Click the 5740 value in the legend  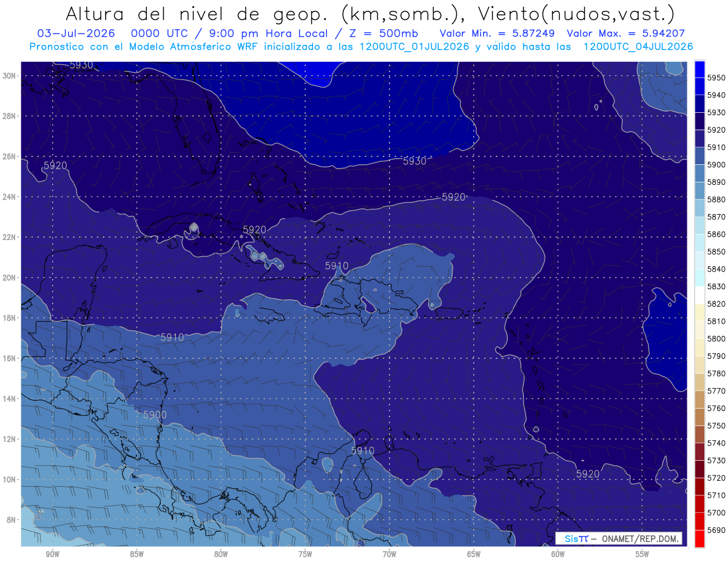[716, 443]
